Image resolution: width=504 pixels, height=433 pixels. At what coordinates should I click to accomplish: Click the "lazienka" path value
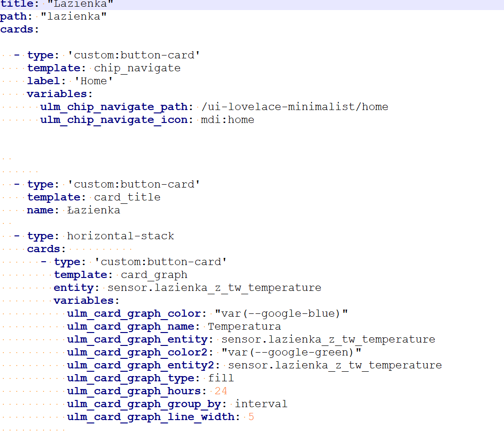tap(74, 16)
